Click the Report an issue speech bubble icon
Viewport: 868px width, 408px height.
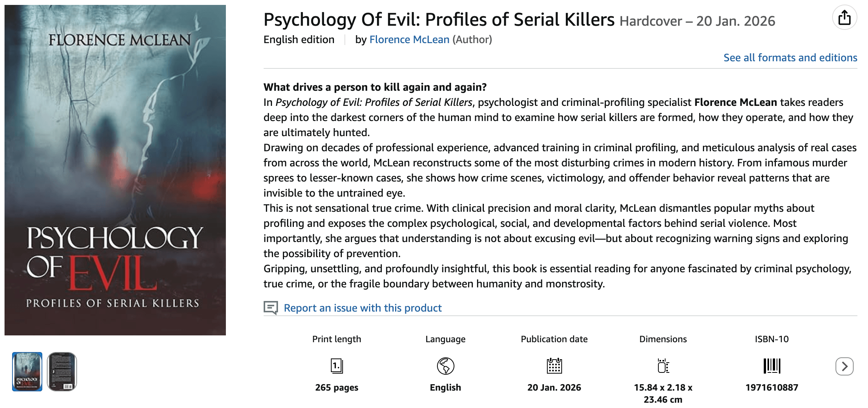[270, 308]
